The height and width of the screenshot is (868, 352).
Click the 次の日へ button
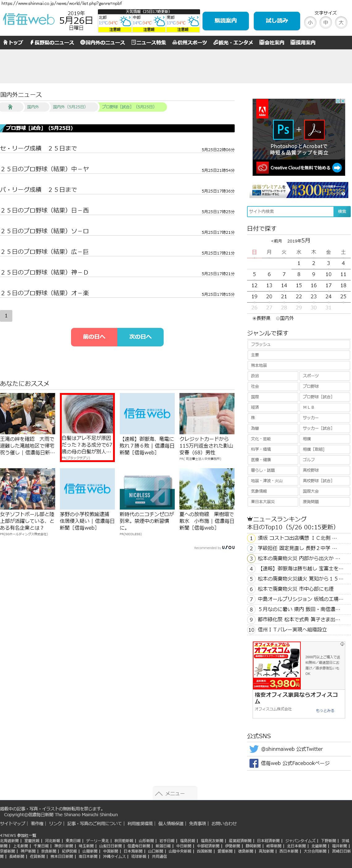pos(140,337)
